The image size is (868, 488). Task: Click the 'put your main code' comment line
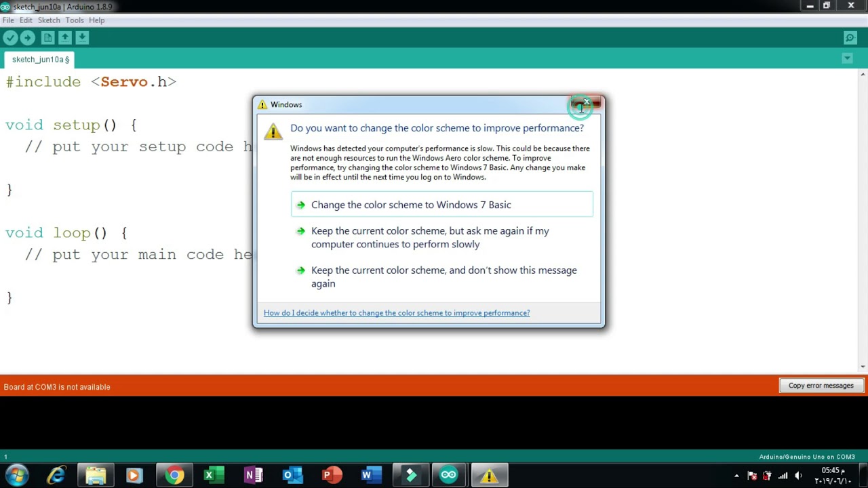pyautogui.click(x=138, y=255)
